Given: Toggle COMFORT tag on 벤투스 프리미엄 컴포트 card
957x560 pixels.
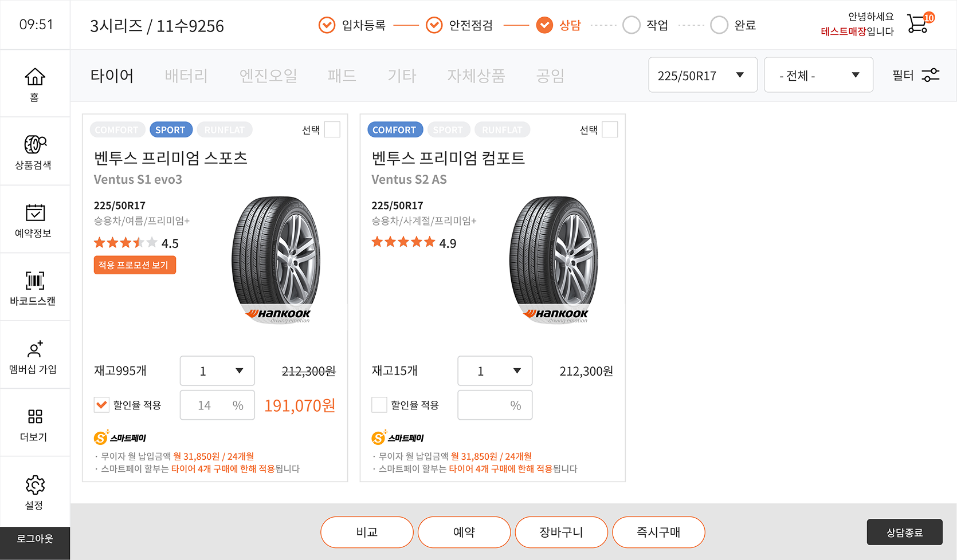Looking at the screenshot, I should [394, 130].
